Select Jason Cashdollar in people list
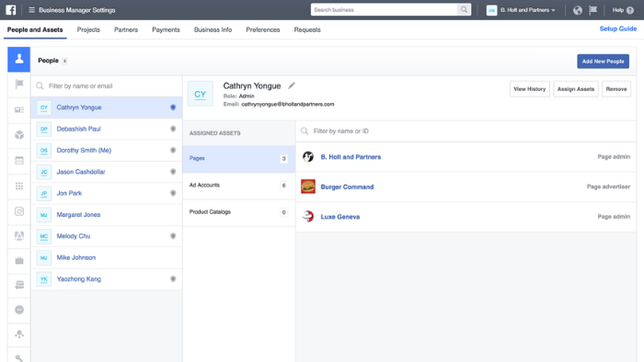 [107, 172]
